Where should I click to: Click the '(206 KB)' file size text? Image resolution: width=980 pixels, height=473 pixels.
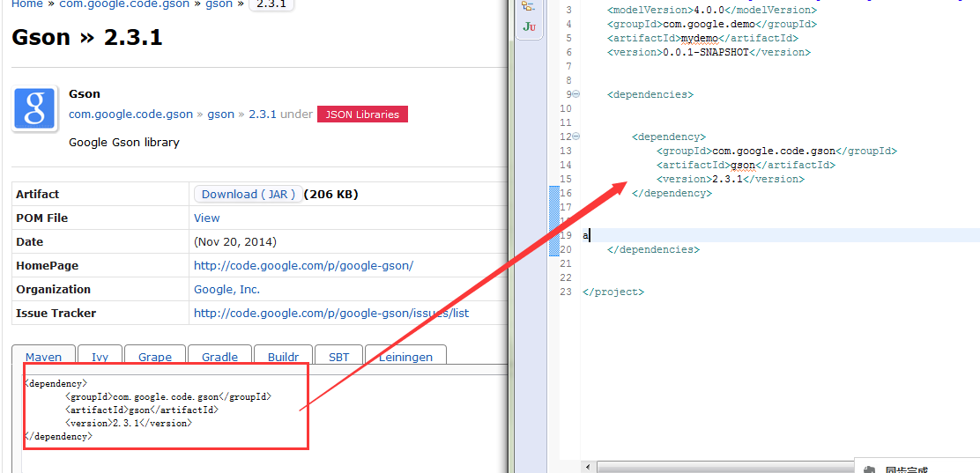click(330, 195)
